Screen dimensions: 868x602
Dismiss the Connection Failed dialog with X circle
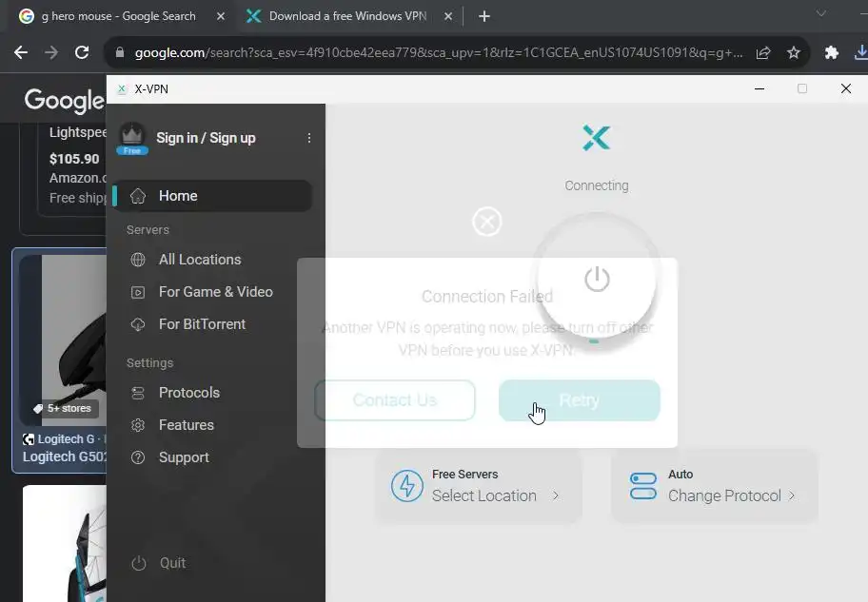pyautogui.click(x=487, y=222)
